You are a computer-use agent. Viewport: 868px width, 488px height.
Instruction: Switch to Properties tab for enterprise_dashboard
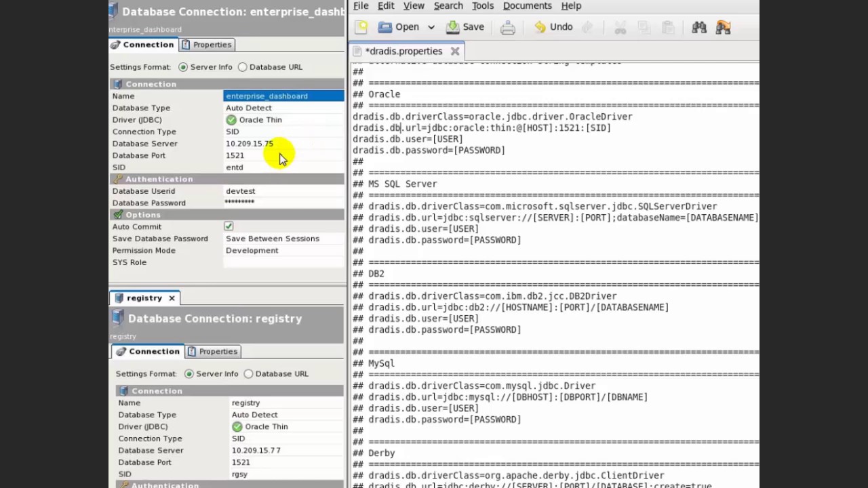(207, 45)
